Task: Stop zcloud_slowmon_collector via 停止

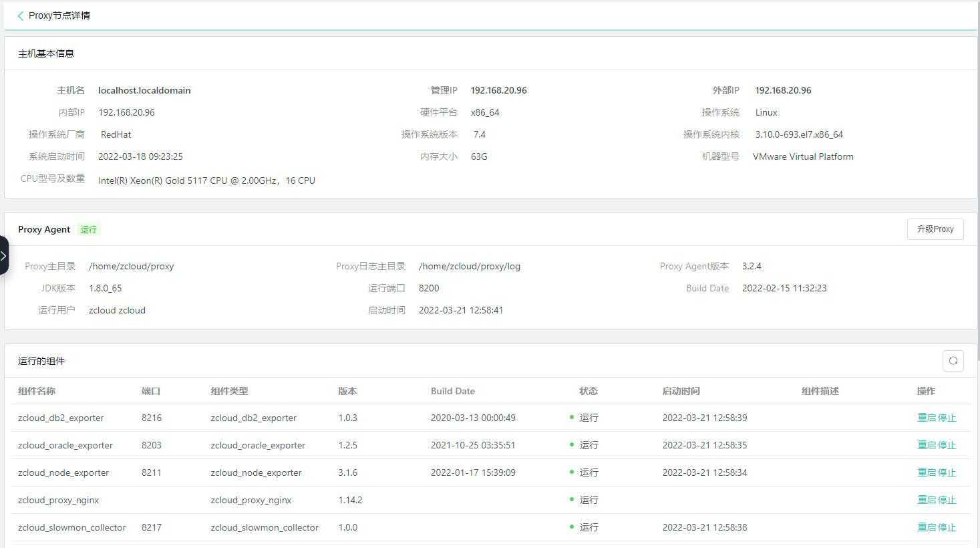Action: (947, 527)
